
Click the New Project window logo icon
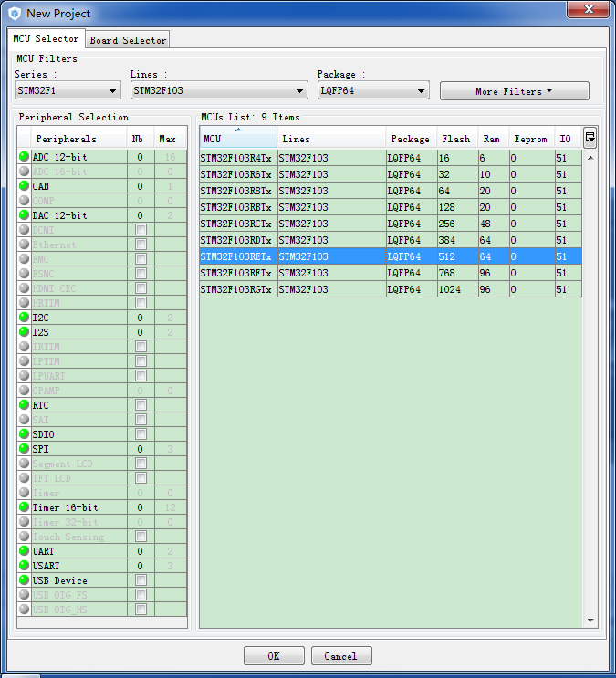click(x=15, y=14)
